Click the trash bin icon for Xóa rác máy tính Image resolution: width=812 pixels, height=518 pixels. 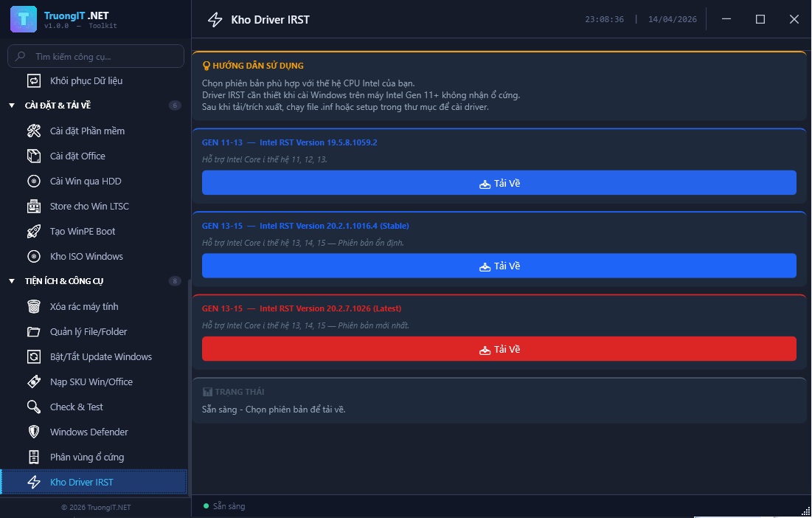(x=34, y=306)
